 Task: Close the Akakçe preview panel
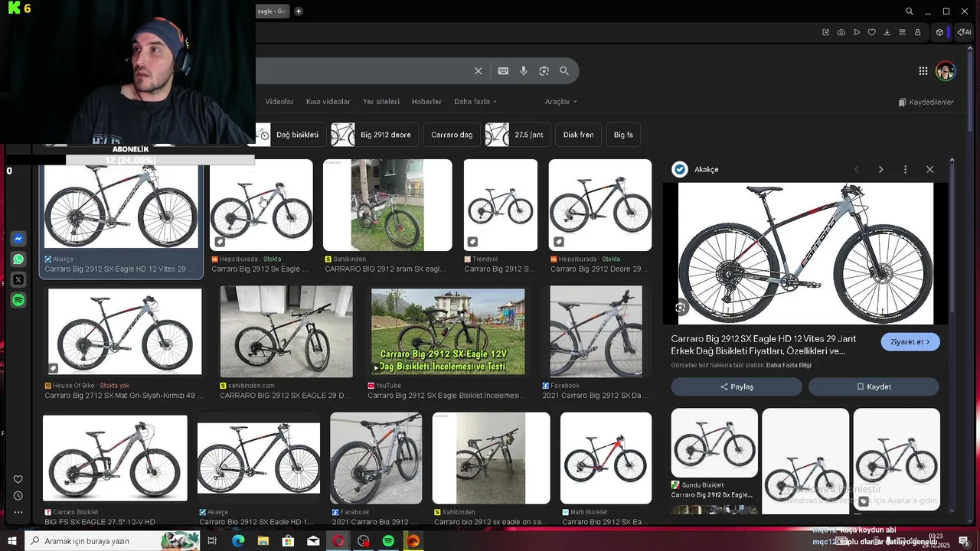929,169
